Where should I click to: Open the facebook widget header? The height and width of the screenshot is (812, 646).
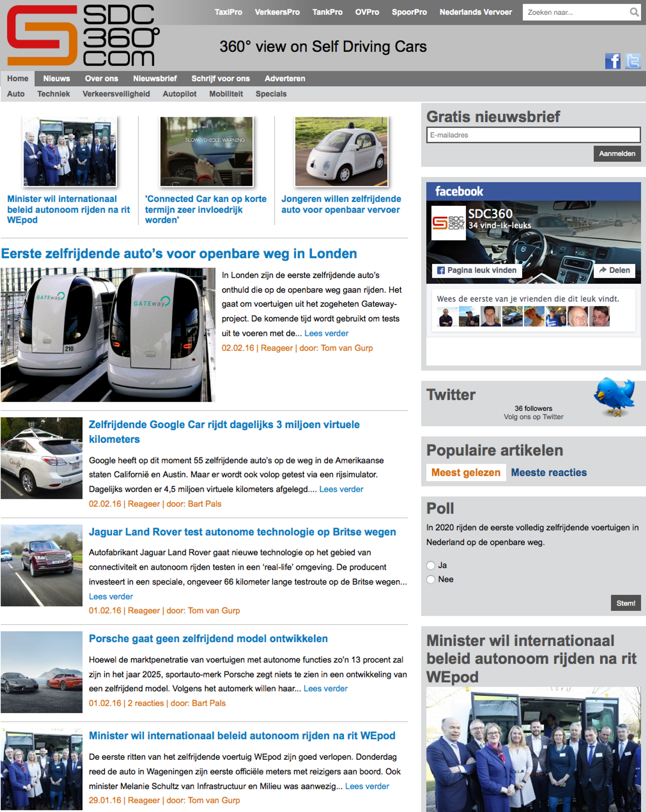(x=533, y=191)
